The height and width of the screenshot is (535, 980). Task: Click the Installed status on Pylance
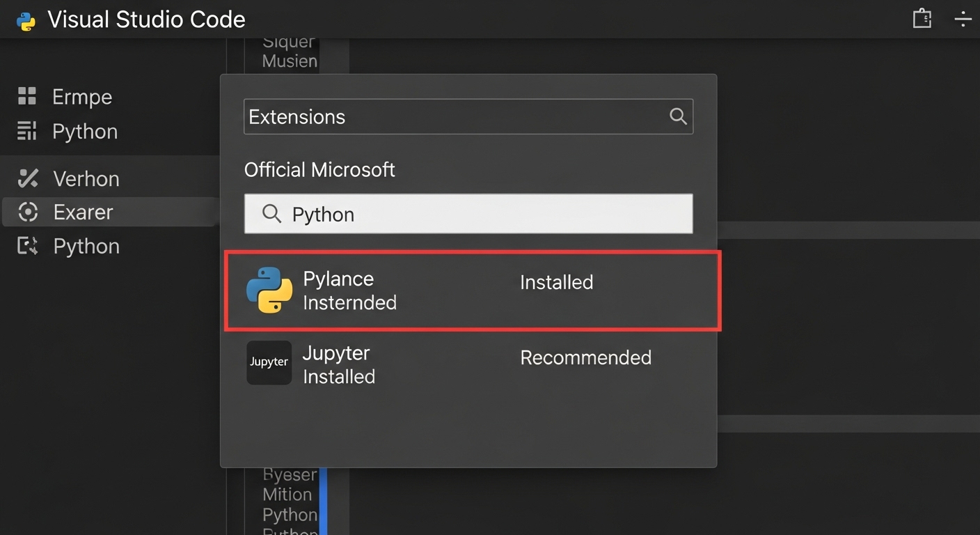click(x=556, y=282)
